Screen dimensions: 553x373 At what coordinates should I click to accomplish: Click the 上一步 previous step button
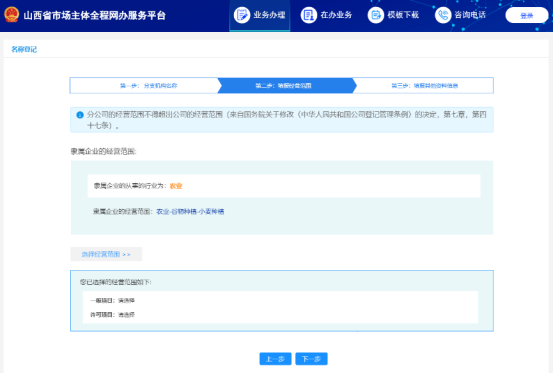pyautogui.click(x=275, y=359)
